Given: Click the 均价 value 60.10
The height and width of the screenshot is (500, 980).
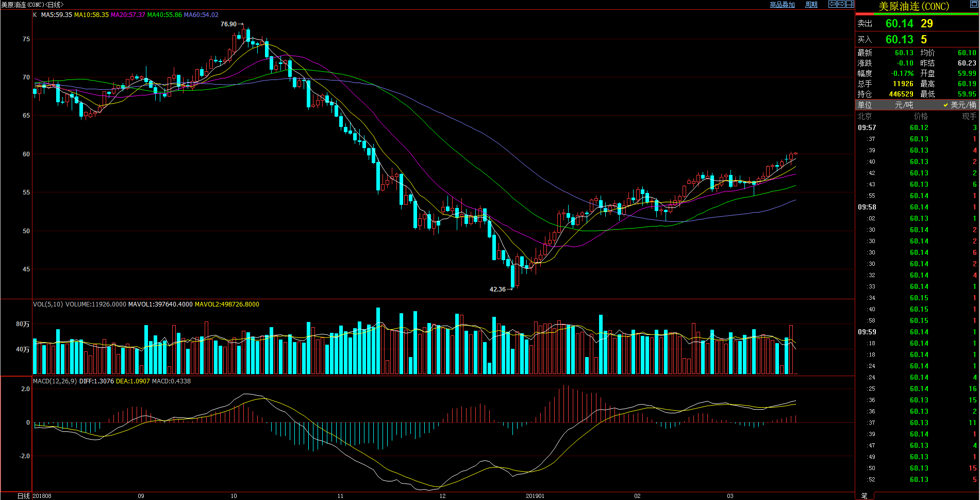Looking at the screenshot, I should pyautogui.click(x=967, y=53).
